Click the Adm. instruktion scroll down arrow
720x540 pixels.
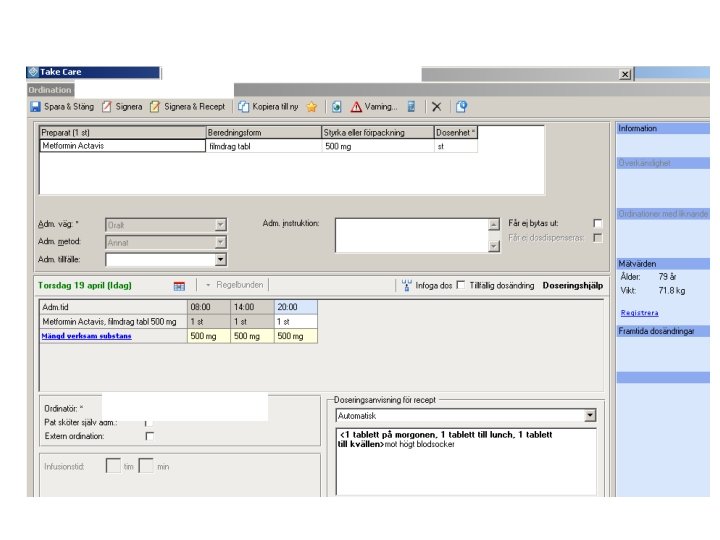click(494, 246)
